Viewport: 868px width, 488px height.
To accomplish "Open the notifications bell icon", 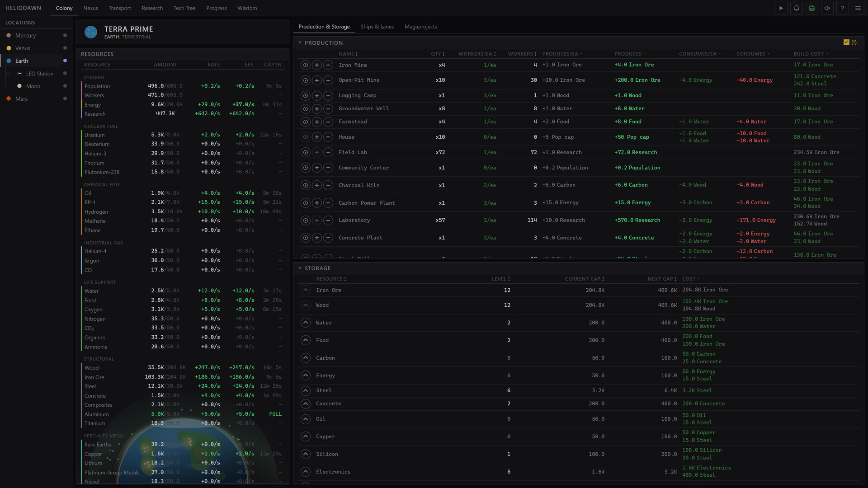I will coord(796,8).
